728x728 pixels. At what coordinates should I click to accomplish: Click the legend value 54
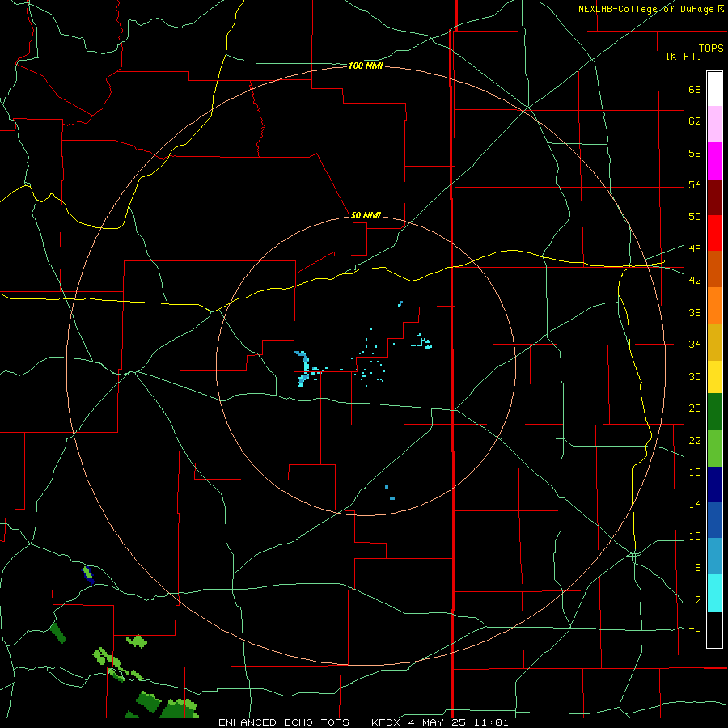click(x=695, y=184)
